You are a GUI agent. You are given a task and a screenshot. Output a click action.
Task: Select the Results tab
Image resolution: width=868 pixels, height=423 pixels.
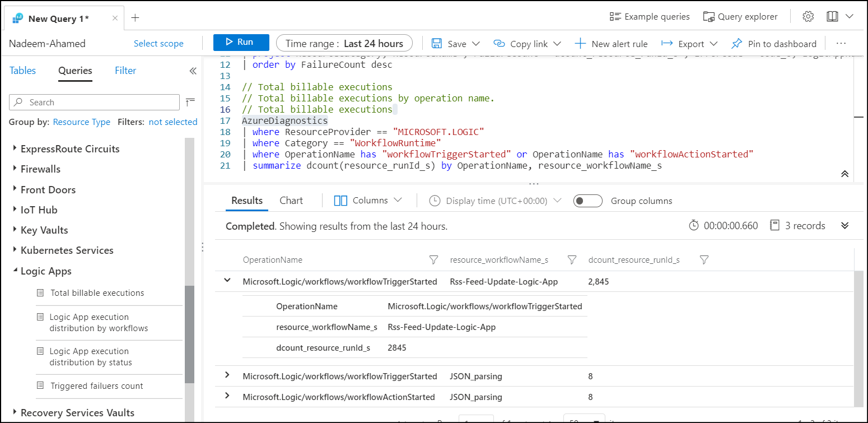click(x=247, y=201)
